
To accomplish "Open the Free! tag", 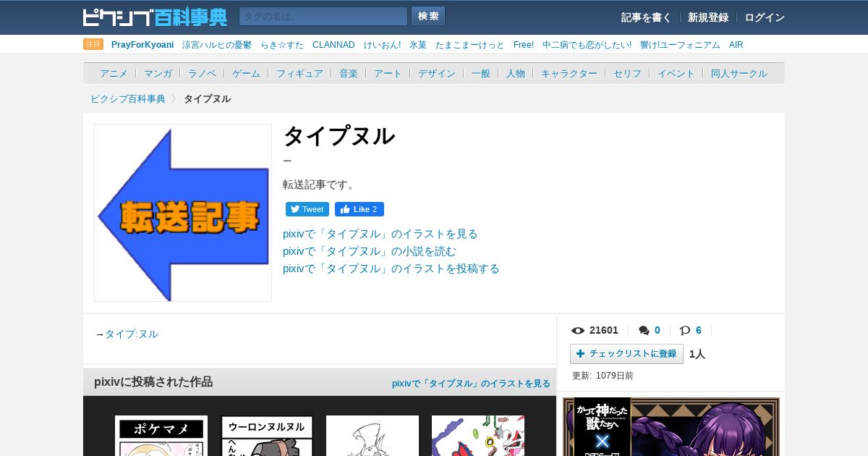I will [524, 45].
